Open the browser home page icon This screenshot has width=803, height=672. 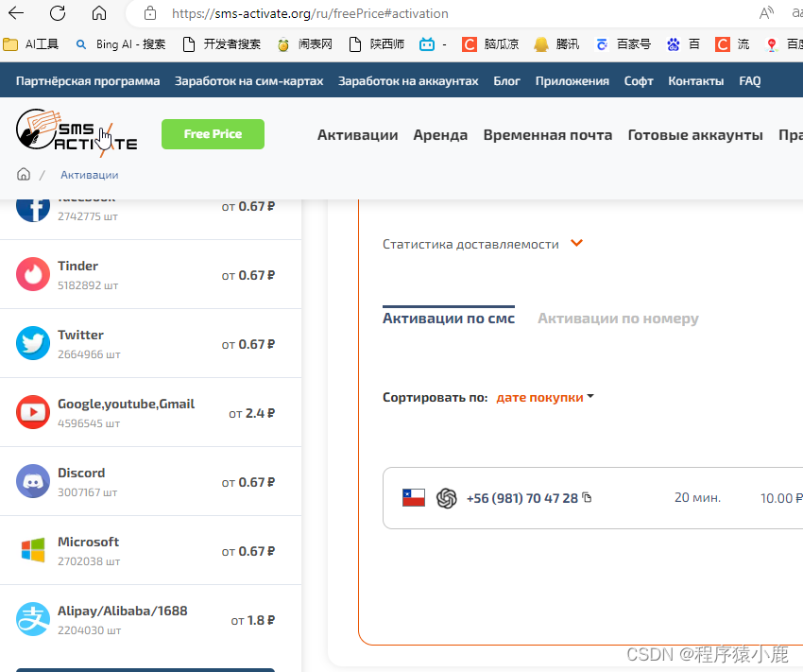coord(99,13)
